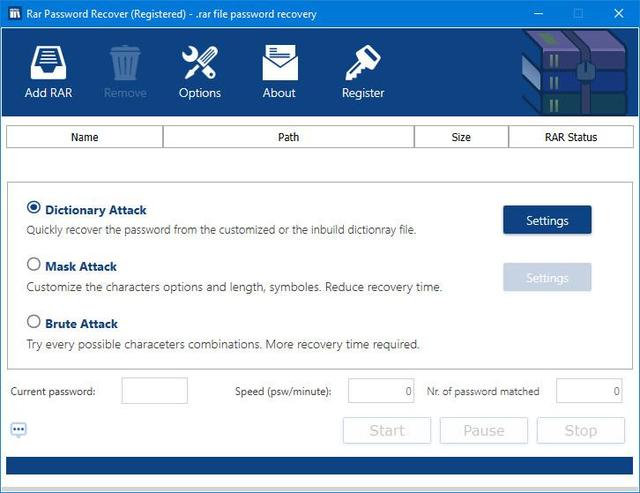
Task: Click the Path column header
Action: pyautogui.click(x=288, y=137)
